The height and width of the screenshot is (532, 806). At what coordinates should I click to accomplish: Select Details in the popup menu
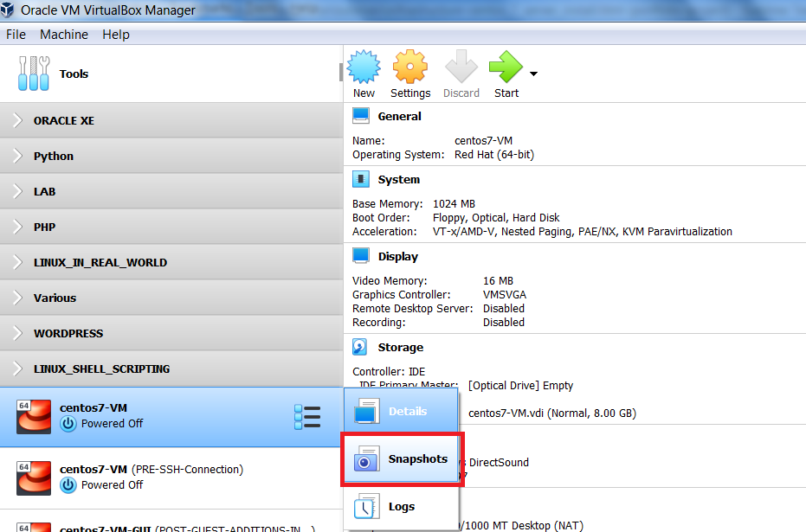[407, 412]
